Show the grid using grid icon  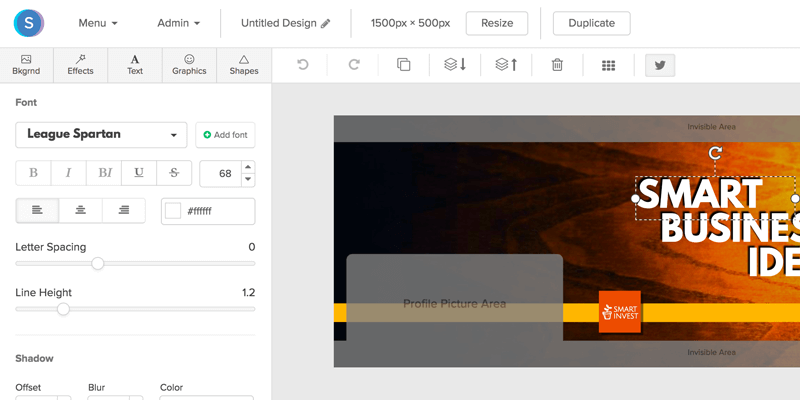coord(608,65)
